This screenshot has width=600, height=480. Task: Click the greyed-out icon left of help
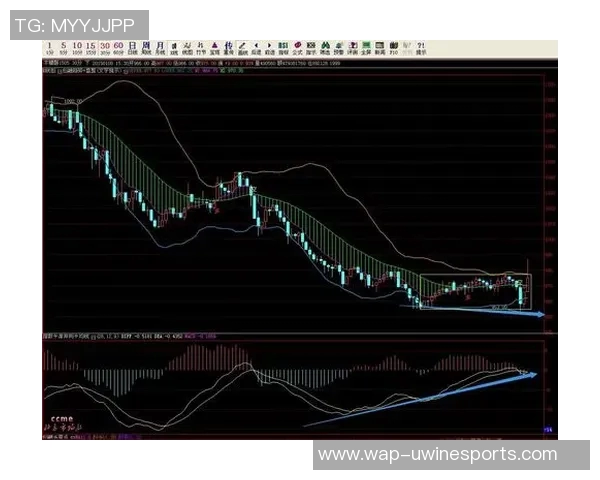pos(408,48)
